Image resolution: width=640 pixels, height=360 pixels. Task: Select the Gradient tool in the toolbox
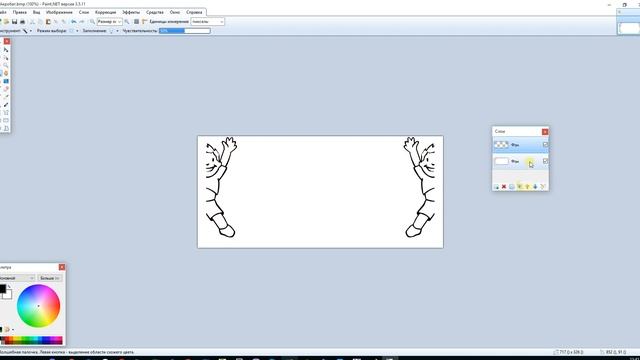click(x=6, y=81)
